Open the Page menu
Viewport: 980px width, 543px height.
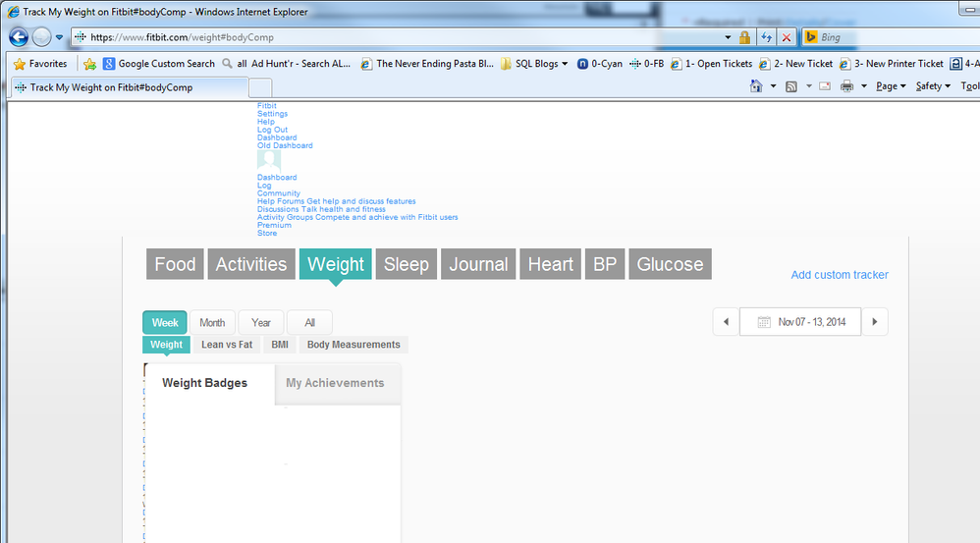pyautogui.click(x=891, y=86)
